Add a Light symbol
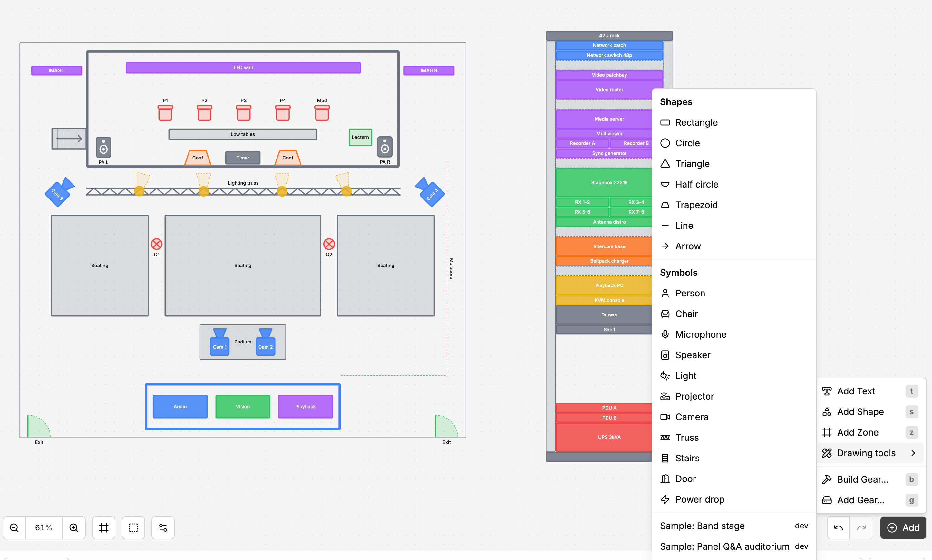Screen dimensions: 932x560 [734, 376]
